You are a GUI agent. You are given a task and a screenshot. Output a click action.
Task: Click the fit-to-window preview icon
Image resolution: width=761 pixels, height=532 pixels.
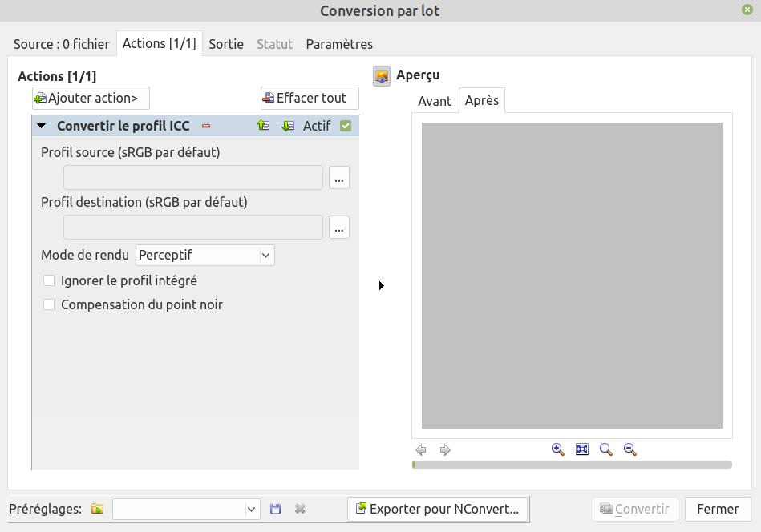coord(582,449)
